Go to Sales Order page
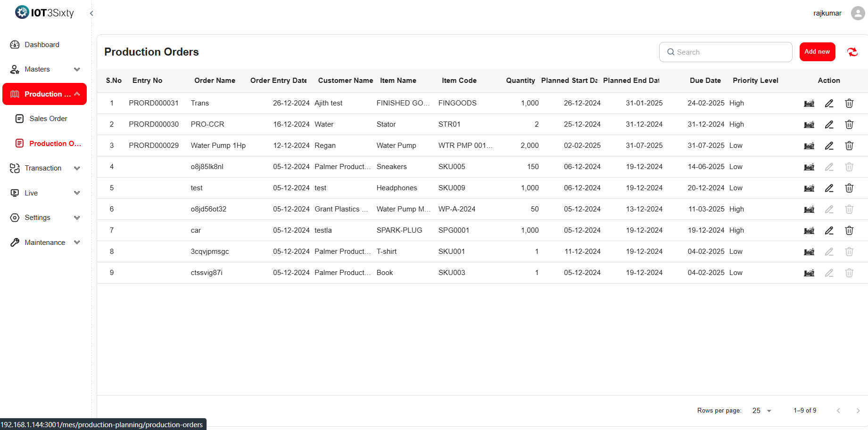 tap(48, 119)
